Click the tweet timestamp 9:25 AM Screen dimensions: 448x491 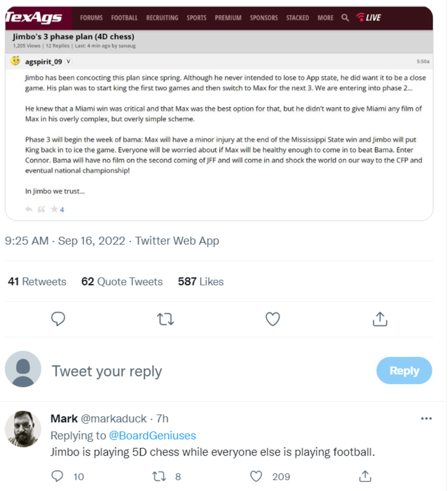27,241
